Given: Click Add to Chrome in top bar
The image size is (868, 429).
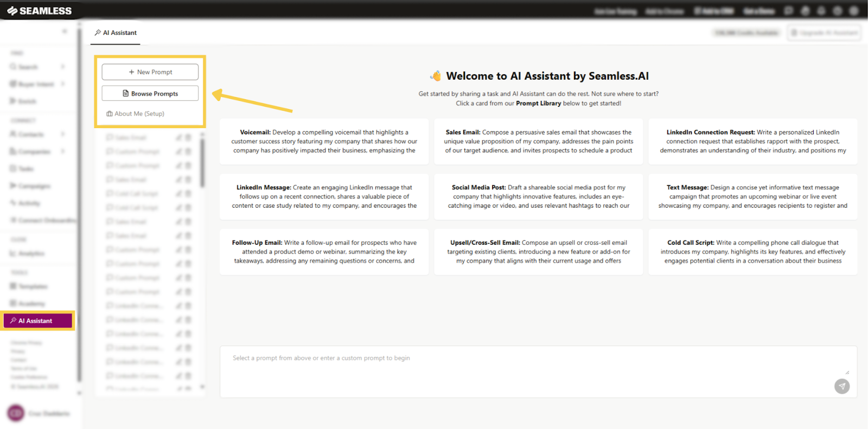Looking at the screenshot, I should coord(665,11).
